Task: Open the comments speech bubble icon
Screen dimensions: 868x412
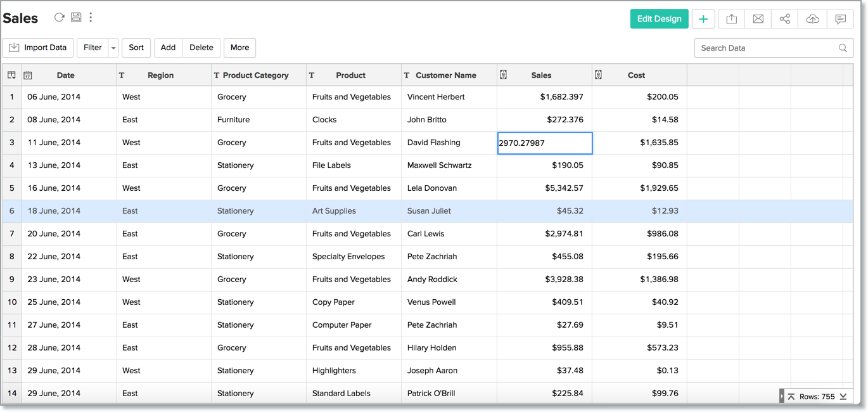Action: point(840,19)
